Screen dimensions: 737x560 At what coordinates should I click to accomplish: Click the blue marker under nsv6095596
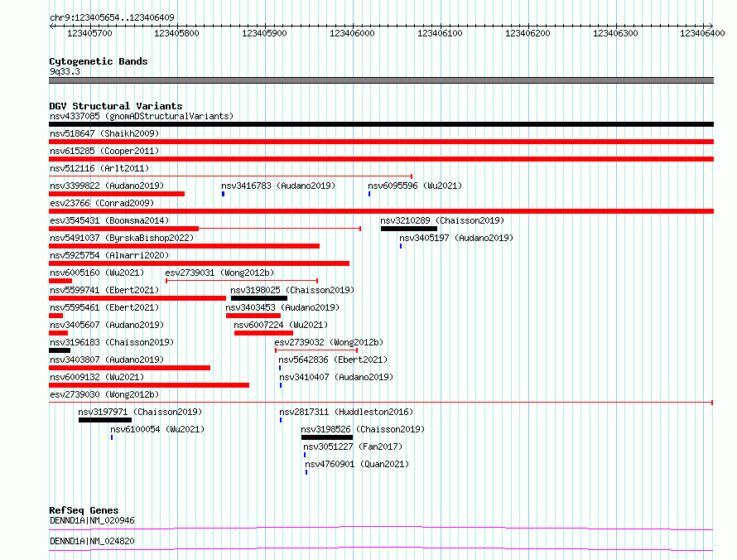pos(369,194)
